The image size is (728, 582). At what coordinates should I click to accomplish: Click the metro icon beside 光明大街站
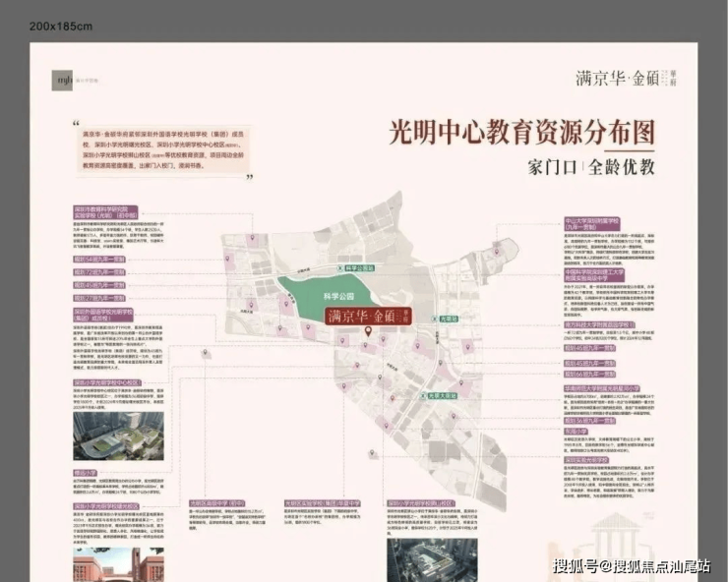(x=424, y=396)
